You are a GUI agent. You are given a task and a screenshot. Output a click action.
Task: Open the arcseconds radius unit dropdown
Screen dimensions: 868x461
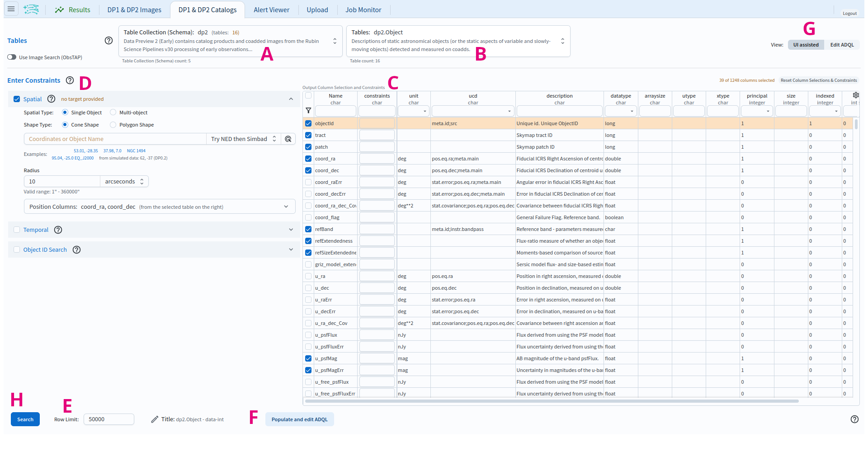coord(124,181)
